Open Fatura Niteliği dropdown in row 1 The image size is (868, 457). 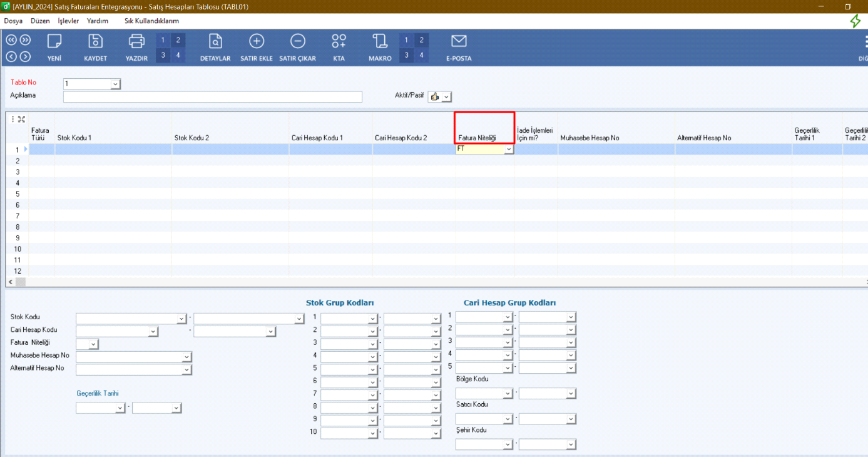pyautogui.click(x=509, y=150)
